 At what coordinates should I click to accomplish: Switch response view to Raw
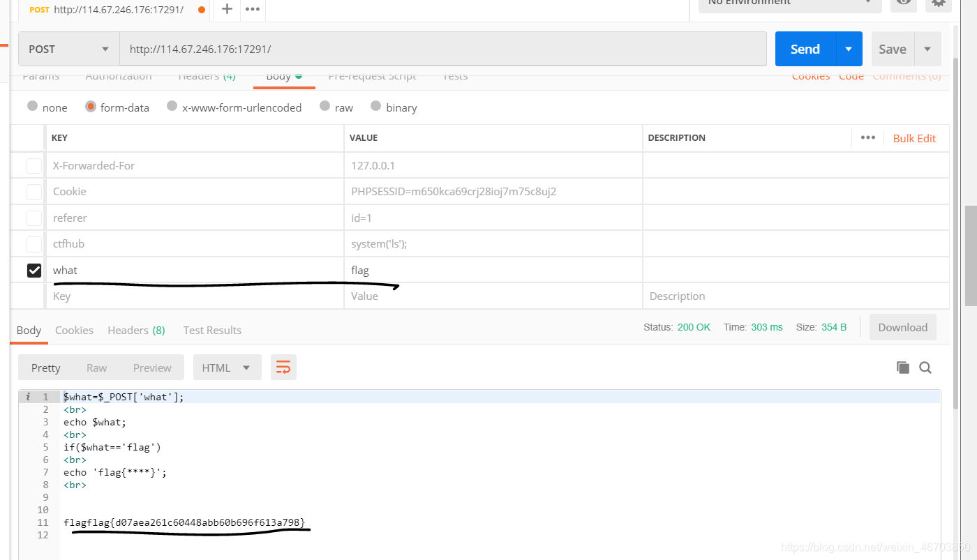(x=97, y=368)
